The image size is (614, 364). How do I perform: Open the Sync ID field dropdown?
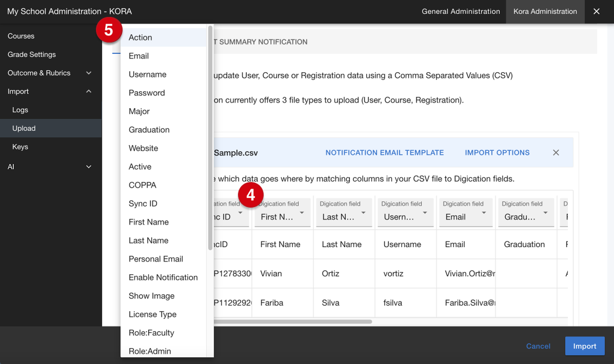[x=231, y=213]
